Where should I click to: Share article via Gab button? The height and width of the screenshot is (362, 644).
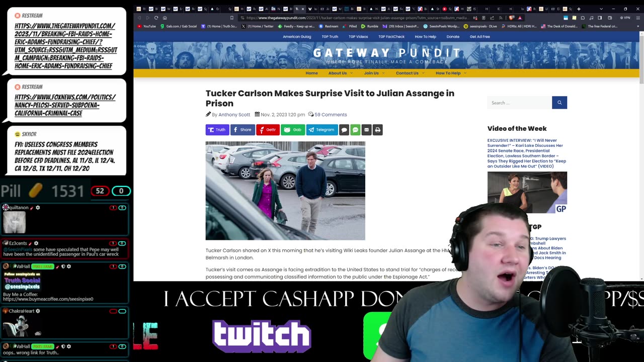[293, 130]
